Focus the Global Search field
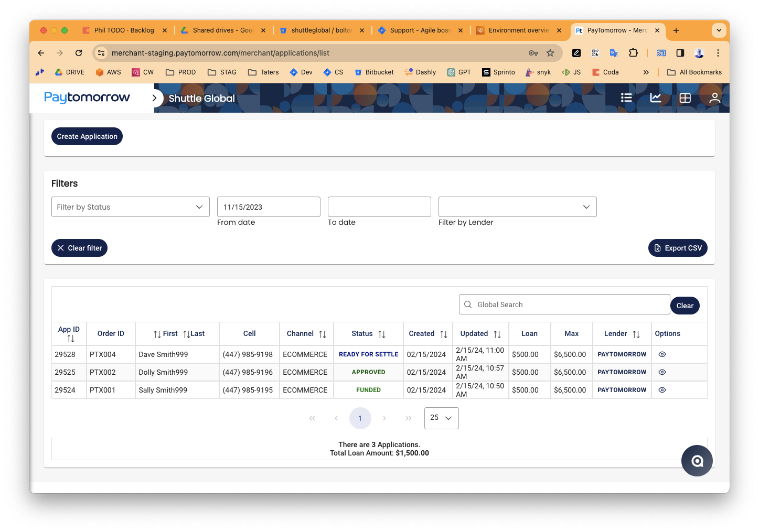759x532 pixels. (564, 305)
